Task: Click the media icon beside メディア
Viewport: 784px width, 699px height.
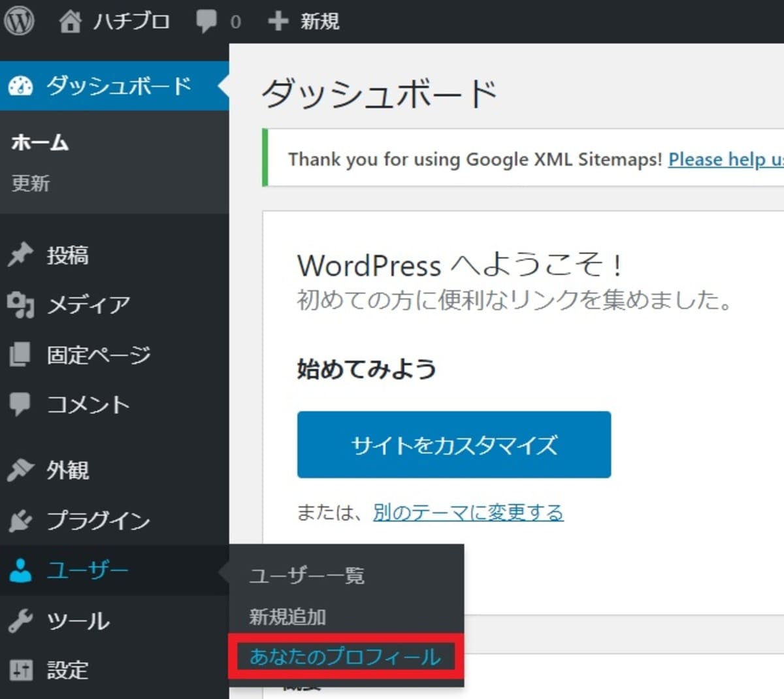Action: pos(20,304)
